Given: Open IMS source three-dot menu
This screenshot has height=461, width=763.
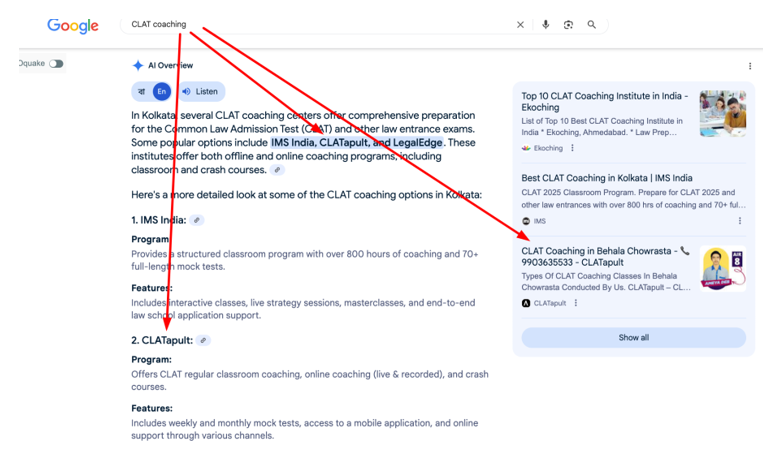Looking at the screenshot, I should (x=740, y=221).
